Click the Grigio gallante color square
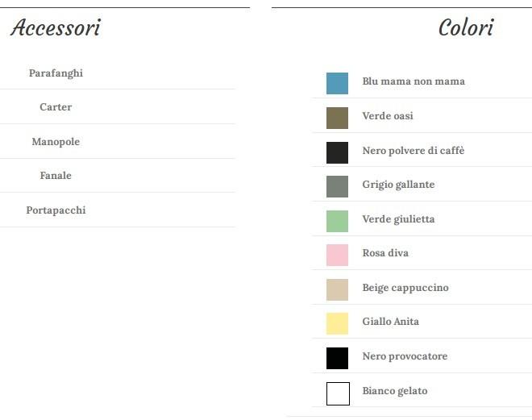Viewport: 532px width, 420px height. (337, 186)
